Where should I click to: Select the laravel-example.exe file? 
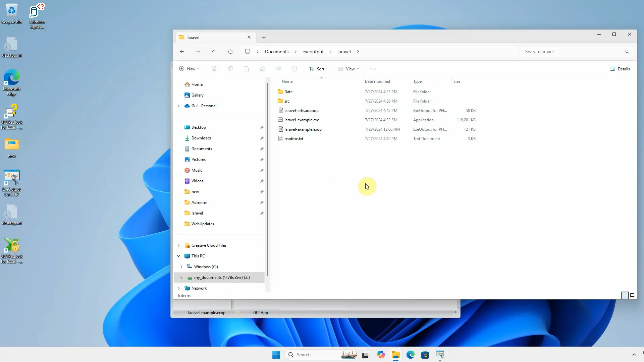(301, 120)
